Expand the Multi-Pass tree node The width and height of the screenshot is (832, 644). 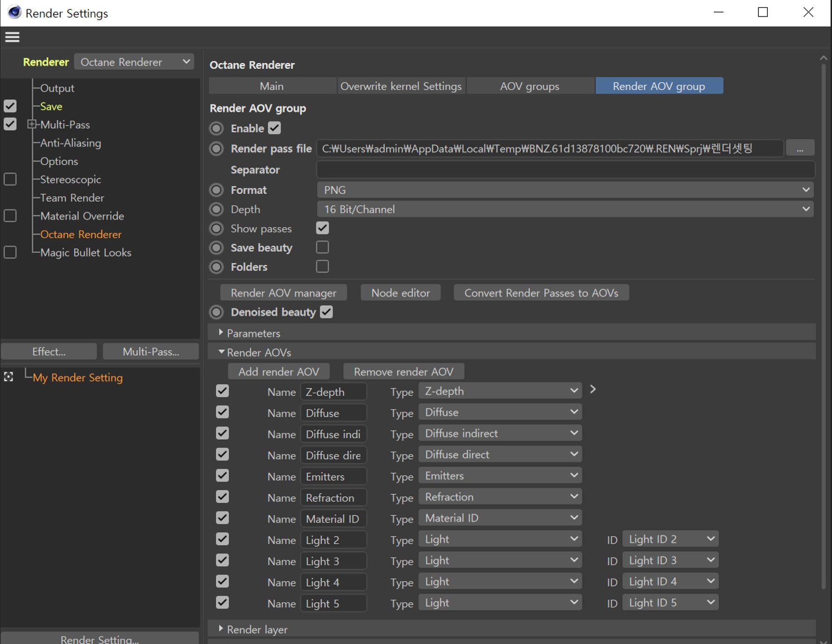pos(32,124)
